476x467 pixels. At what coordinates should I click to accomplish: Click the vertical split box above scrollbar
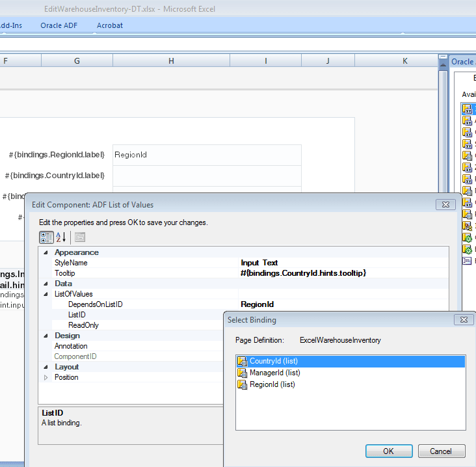443,57
